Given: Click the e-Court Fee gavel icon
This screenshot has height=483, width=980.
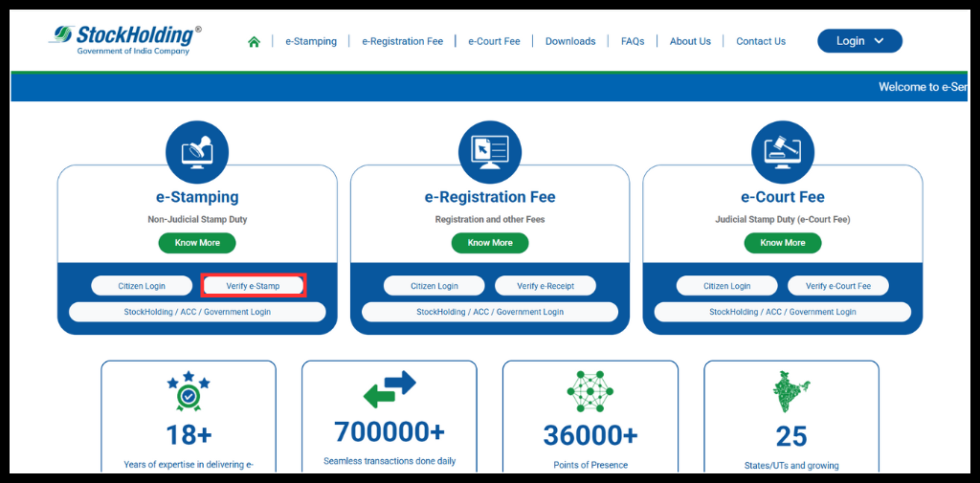Looking at the screenshot, I should click(x=783, y=152).
